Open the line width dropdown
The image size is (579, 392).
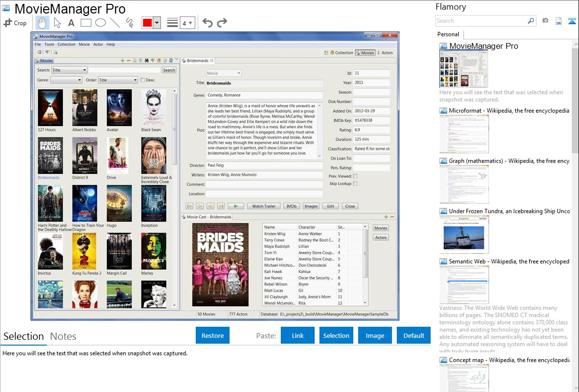tap(187, 23)
